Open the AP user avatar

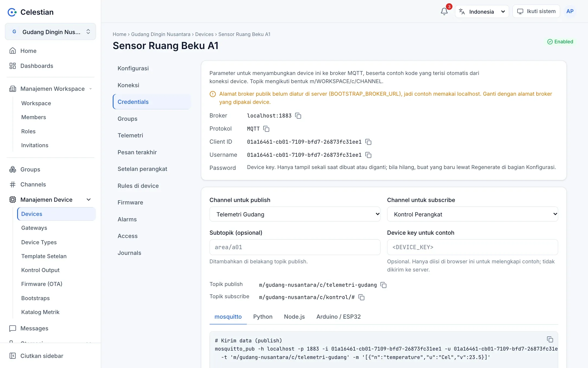click(x=570, y=11)
